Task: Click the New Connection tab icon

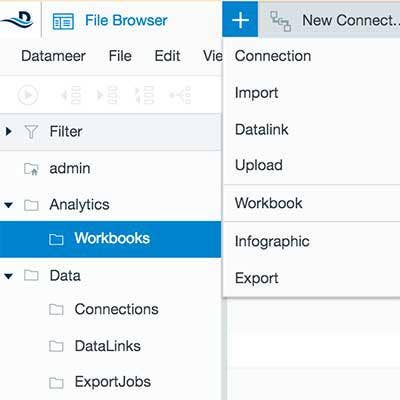Action: [x=280, y=21]
